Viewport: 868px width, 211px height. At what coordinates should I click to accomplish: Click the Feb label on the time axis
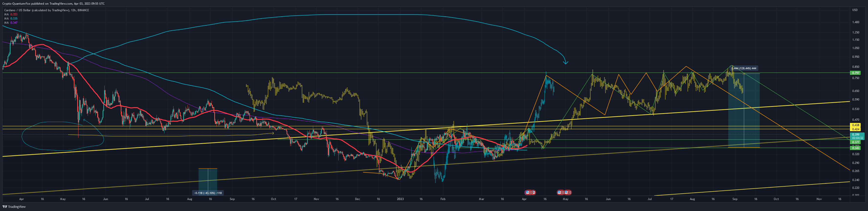443,199
